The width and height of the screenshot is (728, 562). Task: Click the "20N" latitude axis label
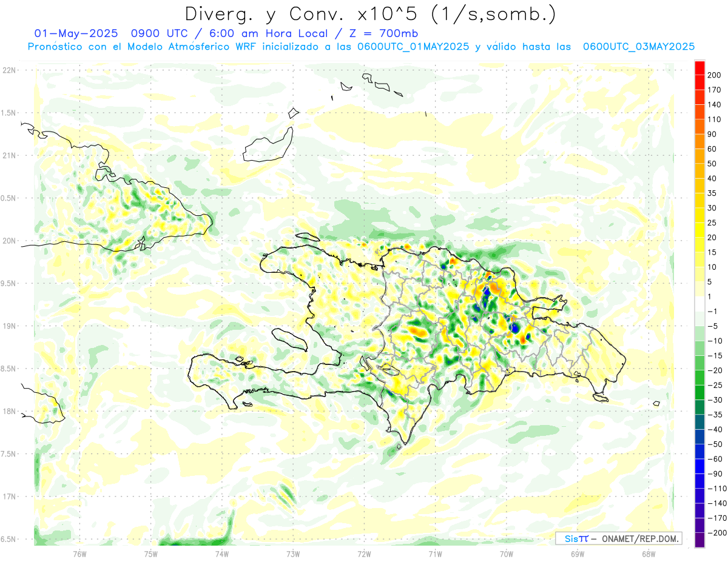pyautogui.click(x=9, y=241)
